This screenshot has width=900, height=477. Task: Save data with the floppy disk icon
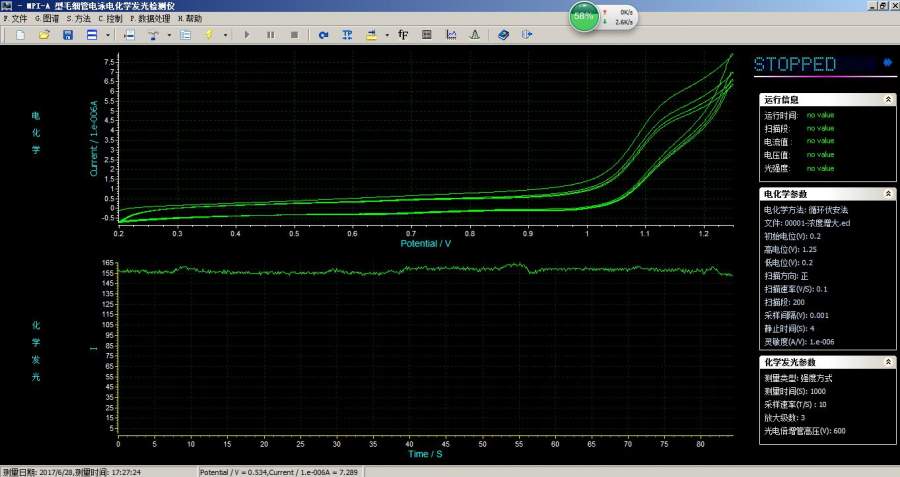(x=67, y=35)
